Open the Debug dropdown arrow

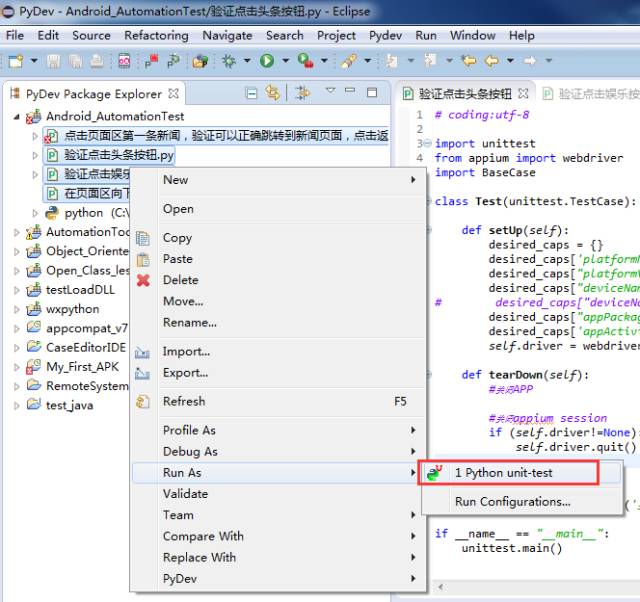pyautogui.click(x=247, y=61)
